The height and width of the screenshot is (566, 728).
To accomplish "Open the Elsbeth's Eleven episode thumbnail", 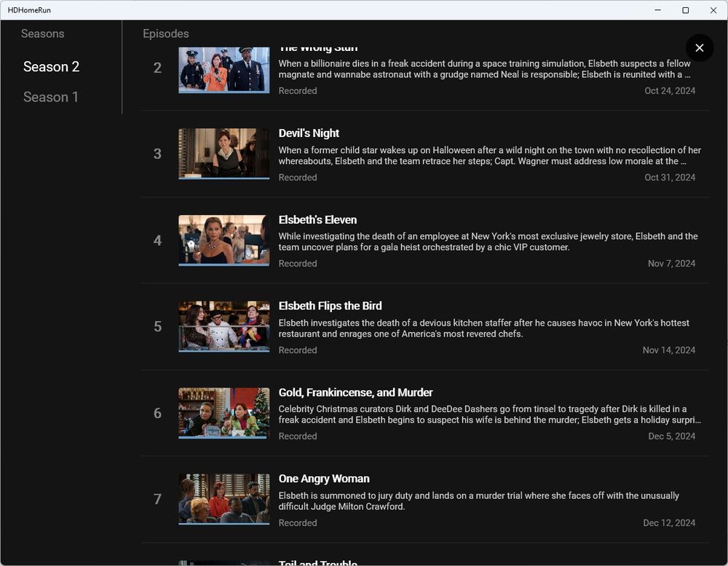I will 223,240.
